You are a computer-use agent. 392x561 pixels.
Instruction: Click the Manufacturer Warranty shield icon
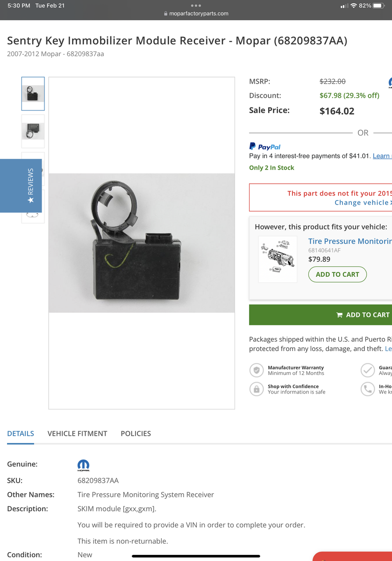click(x=256, y=370)
